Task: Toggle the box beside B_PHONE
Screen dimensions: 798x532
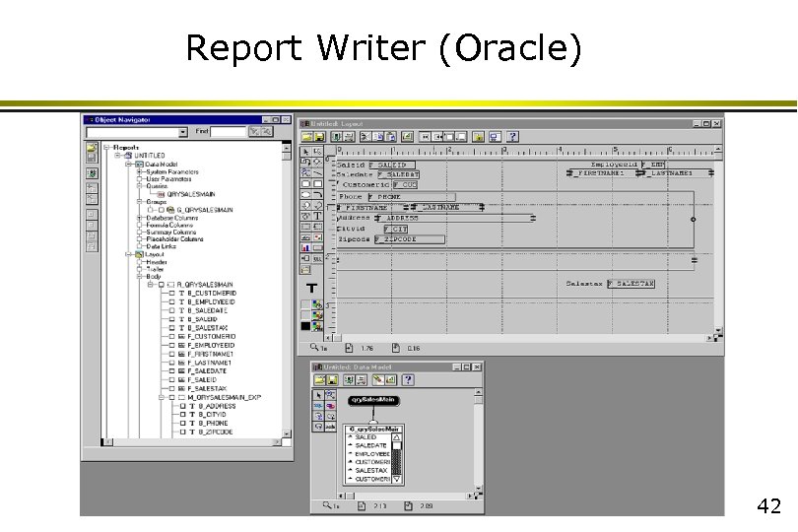Action: (183, 423)
